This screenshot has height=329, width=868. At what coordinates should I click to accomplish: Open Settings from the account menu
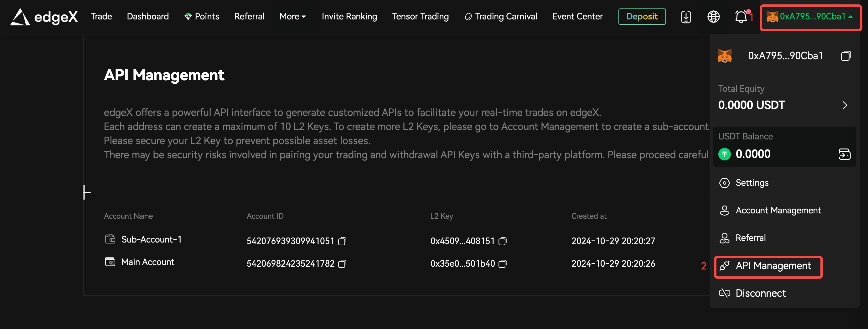pos(752,183)
